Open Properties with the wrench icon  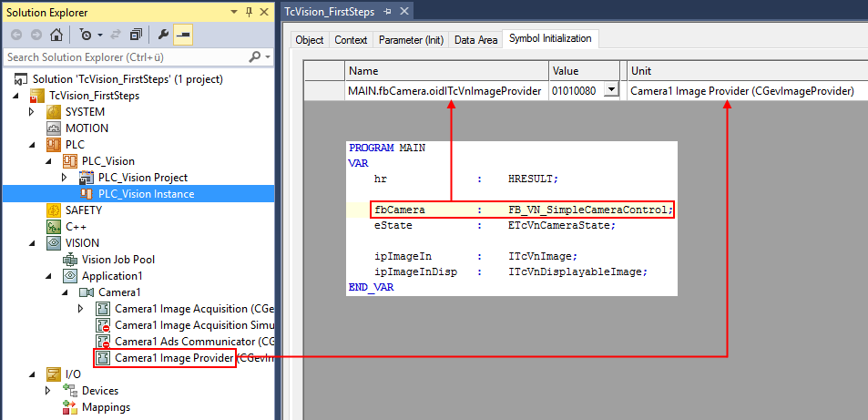point(163,35)
